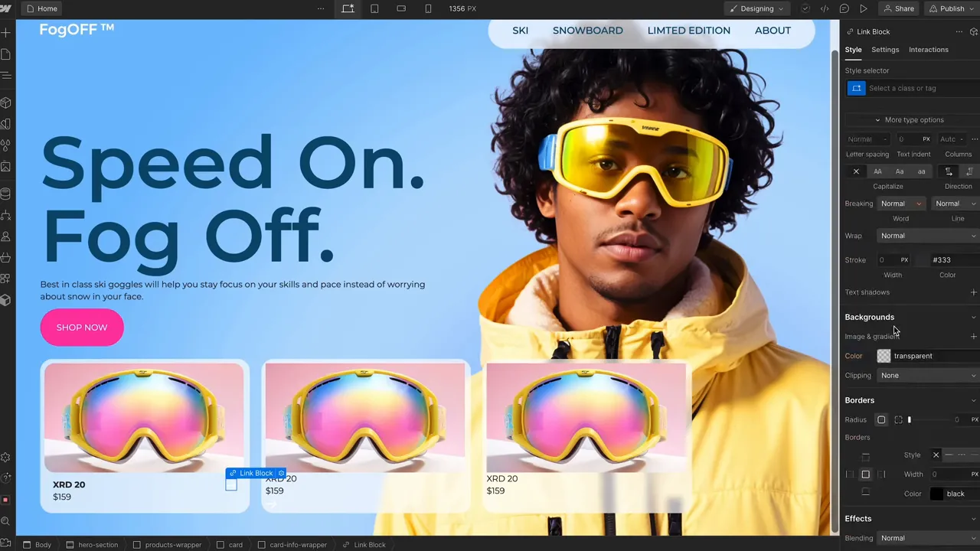
Task: Apply all-caps AA text transform
Action: 877,171
